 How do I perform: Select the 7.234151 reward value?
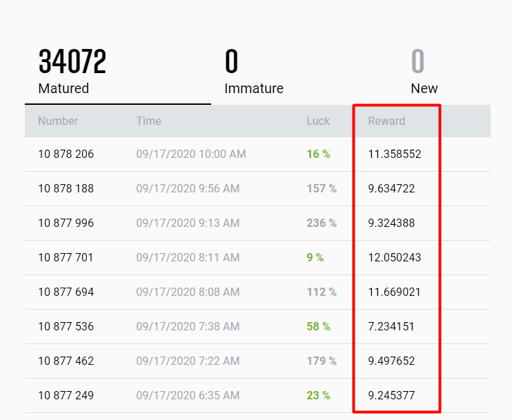391,326
